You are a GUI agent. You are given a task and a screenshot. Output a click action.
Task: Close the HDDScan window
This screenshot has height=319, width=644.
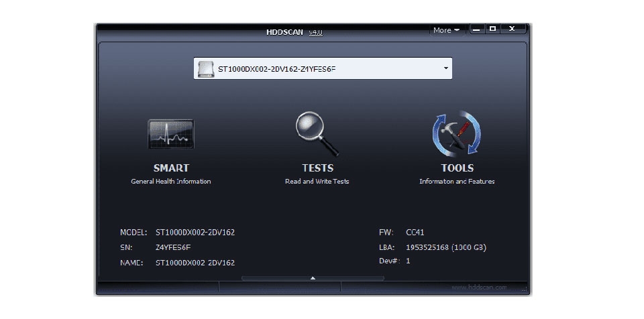pos(512,29)
